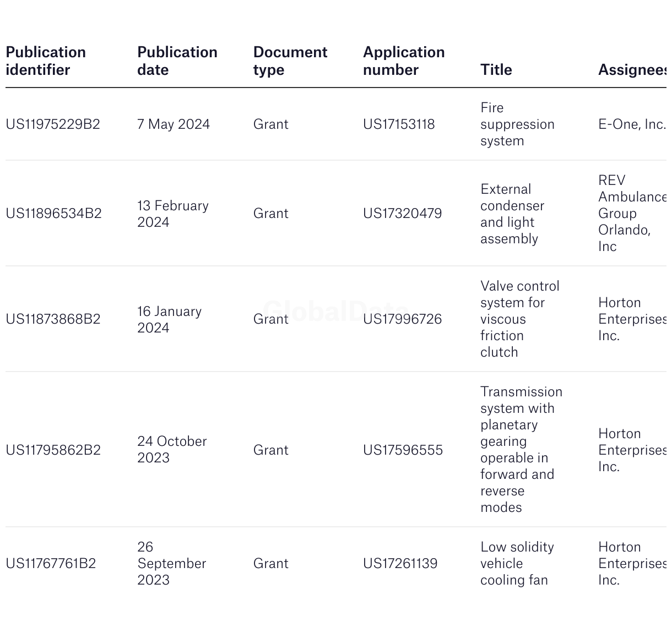Select publication identifier US11767761B2
Screen dimensions: 672x622
(x=51, y=564)
